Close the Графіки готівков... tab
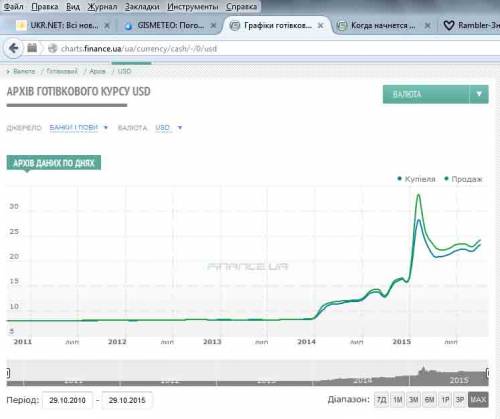The width and height of the screenshot is (500, 419). point(320,26)
